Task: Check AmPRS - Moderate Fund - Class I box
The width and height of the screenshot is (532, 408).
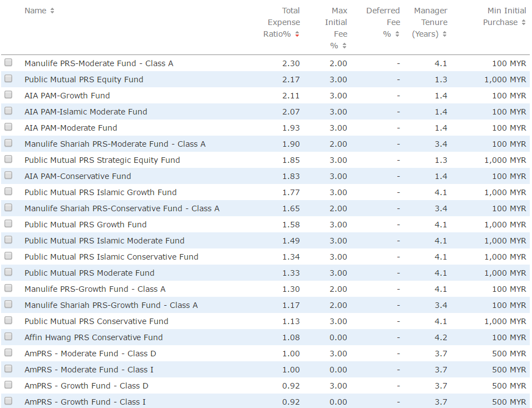Action: tap(8, 369)
